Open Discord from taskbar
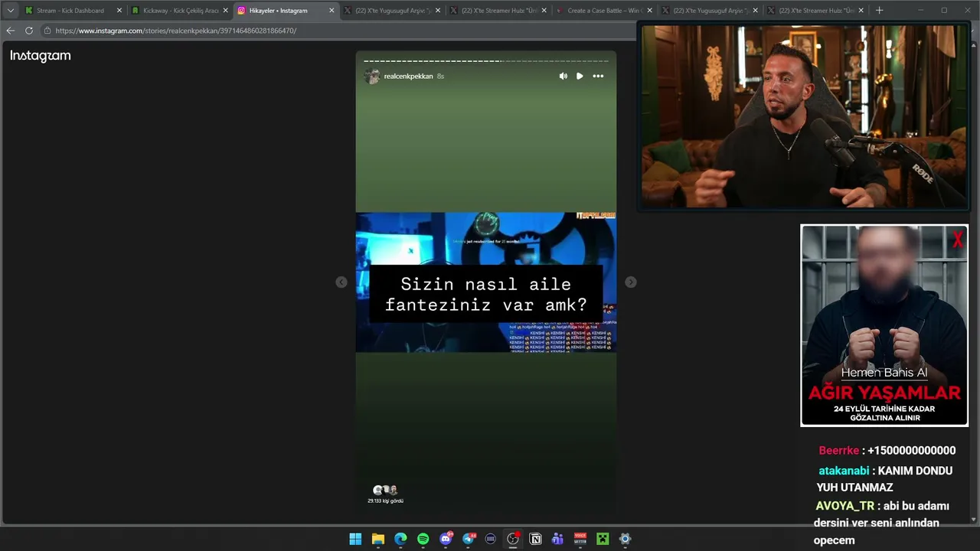 pyautogui.click(x=446, y=539)
